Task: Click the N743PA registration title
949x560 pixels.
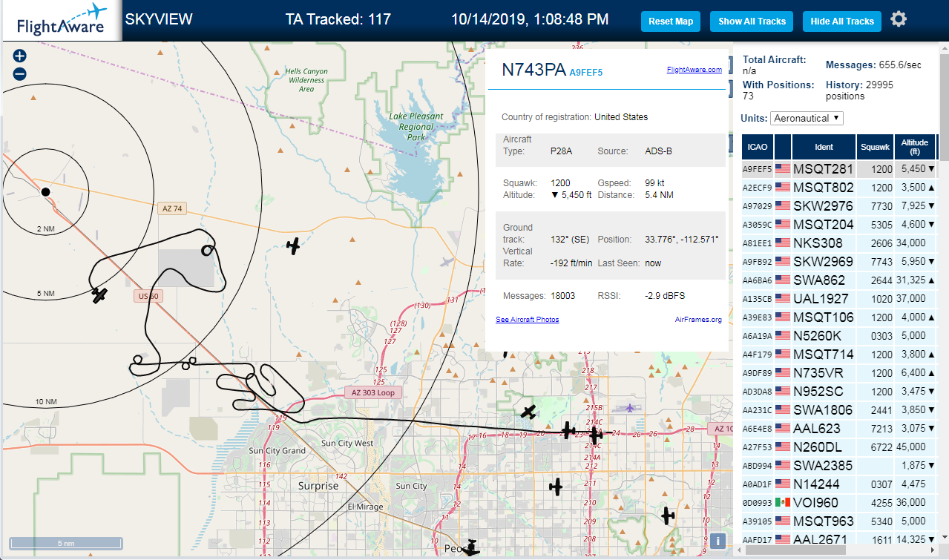Action: click(x=533, y=70)
